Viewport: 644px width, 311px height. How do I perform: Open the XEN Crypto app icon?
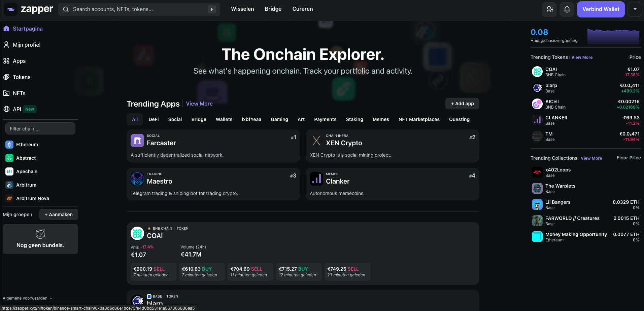(316, 141)
